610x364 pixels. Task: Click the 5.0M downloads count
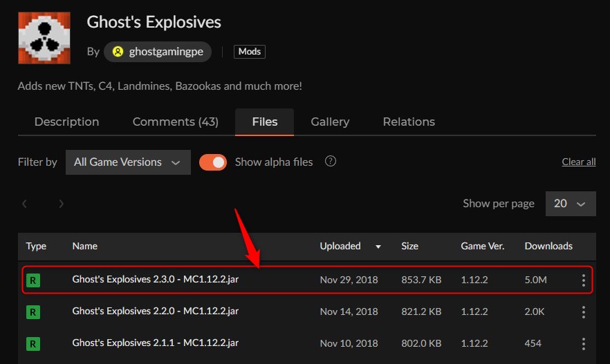point(536,280)
